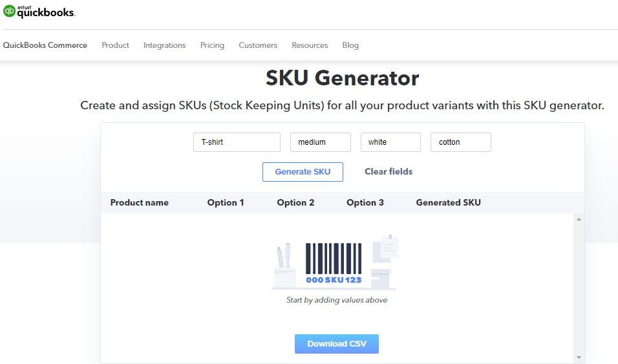Click the Product name column header

pyautogui.click(x=140, y=203)
